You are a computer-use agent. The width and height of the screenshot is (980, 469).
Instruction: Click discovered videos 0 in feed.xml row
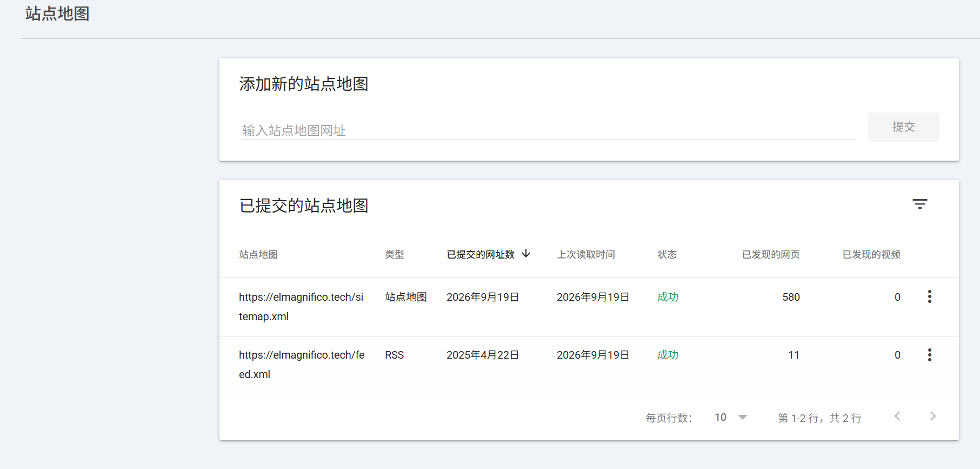click(x=897, y=355)
